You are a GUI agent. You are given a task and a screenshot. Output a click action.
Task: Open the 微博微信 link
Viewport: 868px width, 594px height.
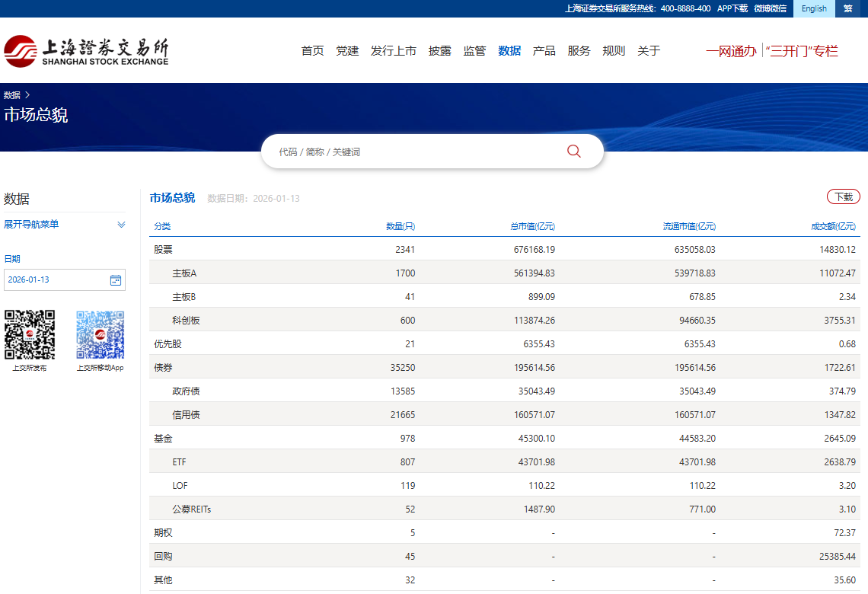pyautogui.click(x=770, y=8)
